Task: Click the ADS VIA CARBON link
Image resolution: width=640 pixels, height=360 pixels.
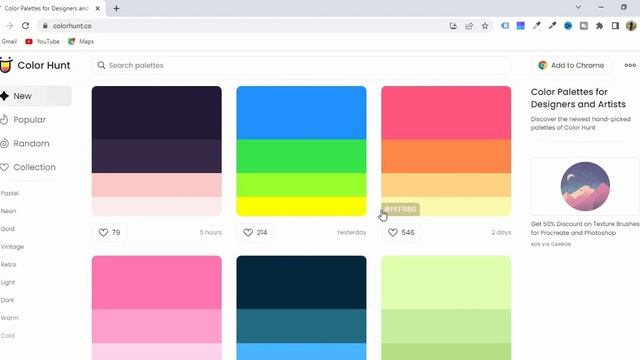Action: point(551,244)
